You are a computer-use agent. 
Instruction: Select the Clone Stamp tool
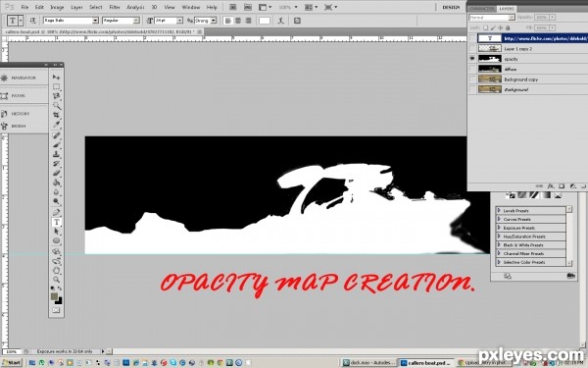(56, 154)
